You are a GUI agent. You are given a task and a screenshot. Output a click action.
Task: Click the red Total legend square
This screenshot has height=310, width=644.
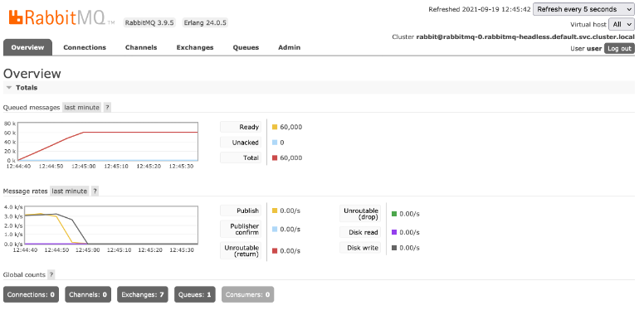click(x=275, y=157)
